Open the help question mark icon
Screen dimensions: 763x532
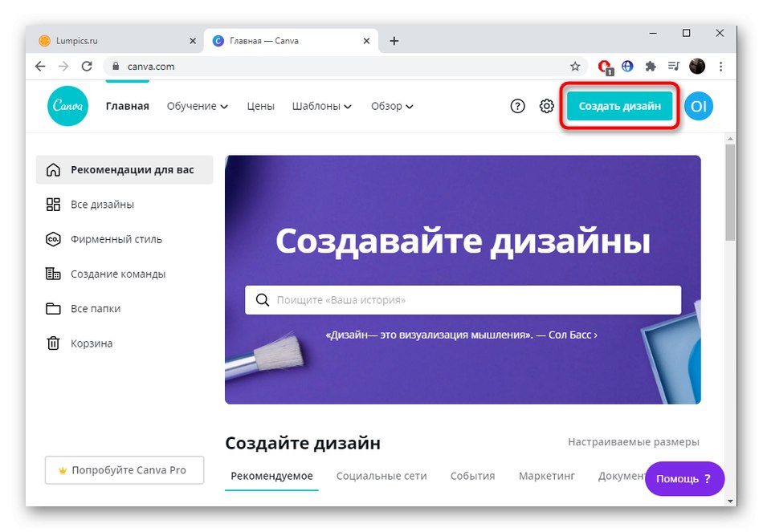click(x=517, y=105)
